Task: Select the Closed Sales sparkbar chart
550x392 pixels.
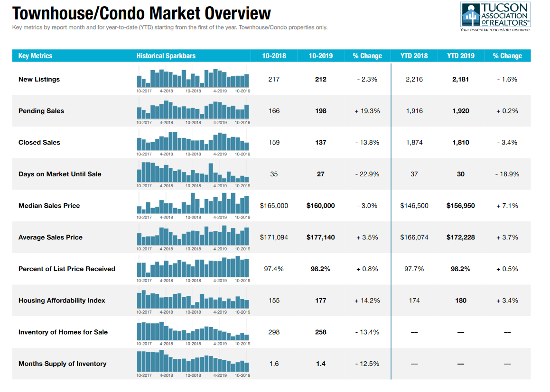Action: click(x=193, y=141)
